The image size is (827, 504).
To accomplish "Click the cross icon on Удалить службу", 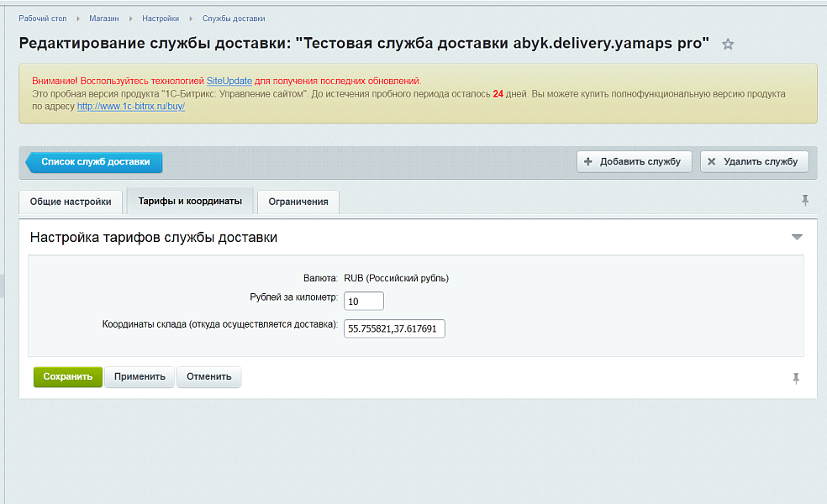I will point(712,161).
